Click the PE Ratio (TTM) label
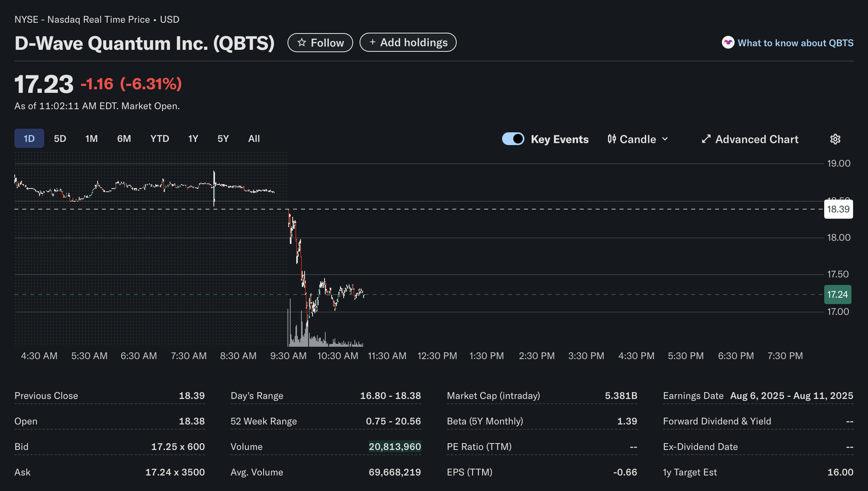The width and height of the screenshot is (868, 491). [479, 447]
